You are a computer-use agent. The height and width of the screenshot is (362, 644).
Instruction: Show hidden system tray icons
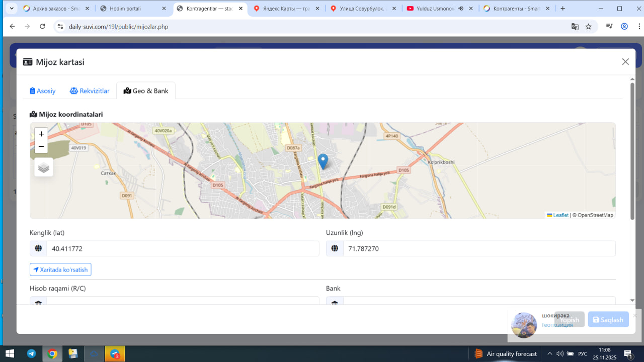[550, 353]
